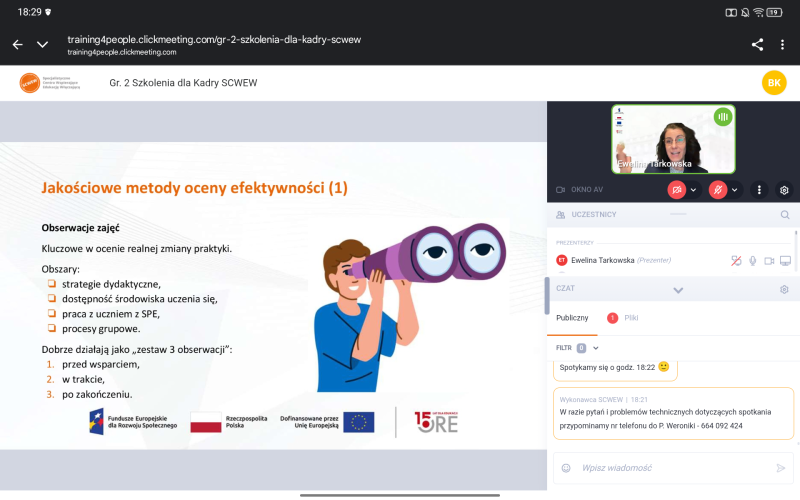The width and height of the screenshot is (800, 500).
Task: Open camera device options dropdown arrow
Action: 694,189
